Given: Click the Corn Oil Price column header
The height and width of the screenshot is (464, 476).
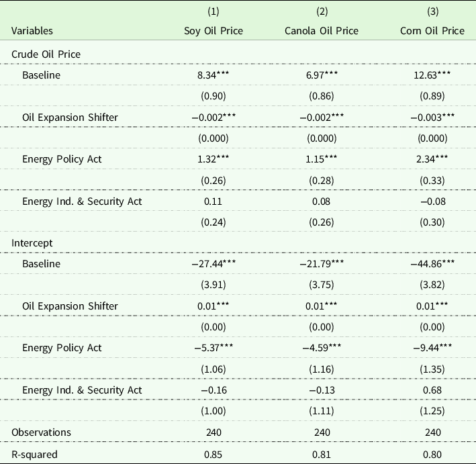Looking at the screenshot, I should [431, 31].
